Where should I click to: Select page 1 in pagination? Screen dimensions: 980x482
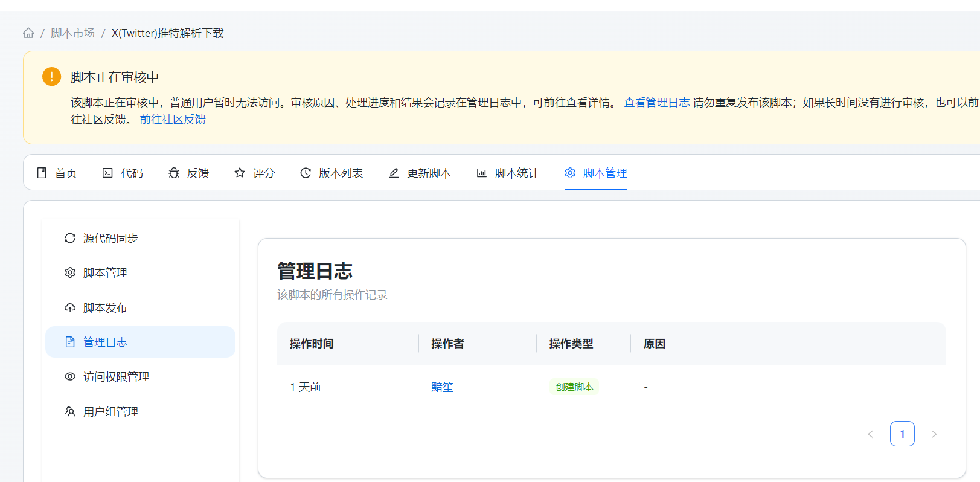point(902,434)
